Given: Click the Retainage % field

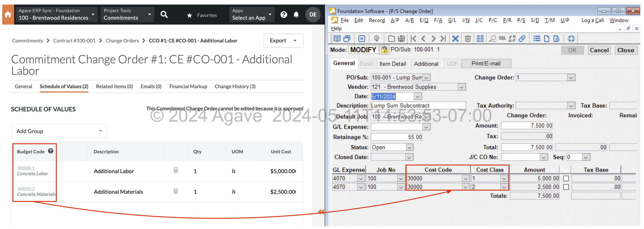Looking at the screenshot, I should [397, 137].
